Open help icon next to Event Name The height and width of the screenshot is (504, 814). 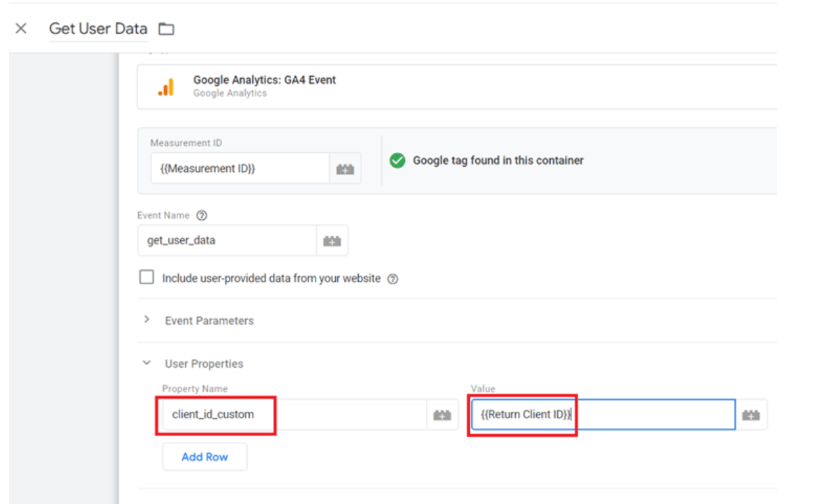[x=202, y=216]
